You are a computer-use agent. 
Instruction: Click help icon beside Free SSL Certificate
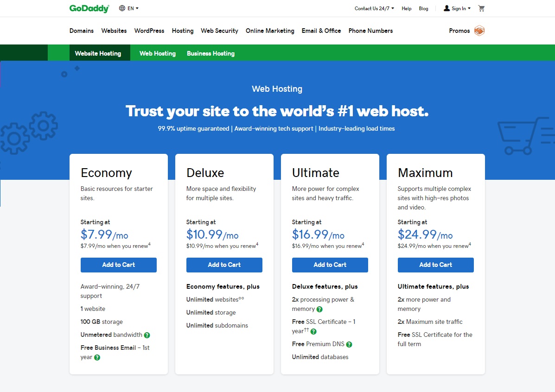[313, 331]
